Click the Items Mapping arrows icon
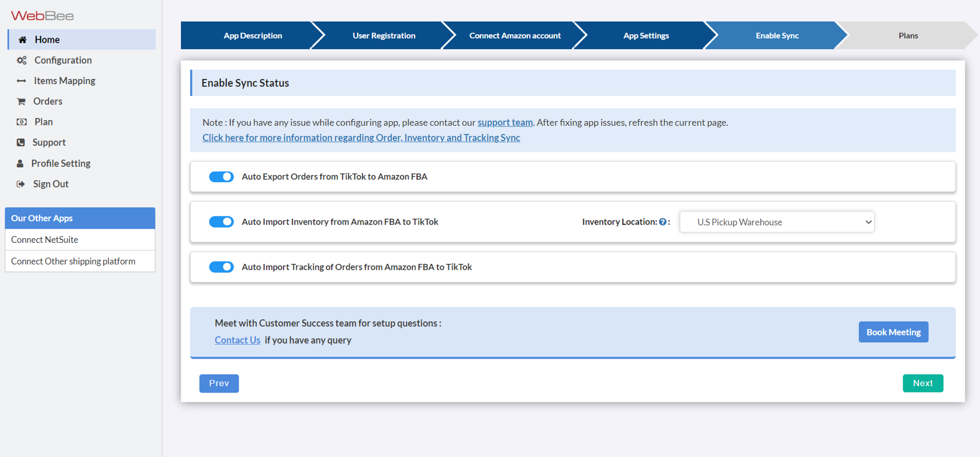Viewport: 980px width, 457px height. (x=22, y=81)
